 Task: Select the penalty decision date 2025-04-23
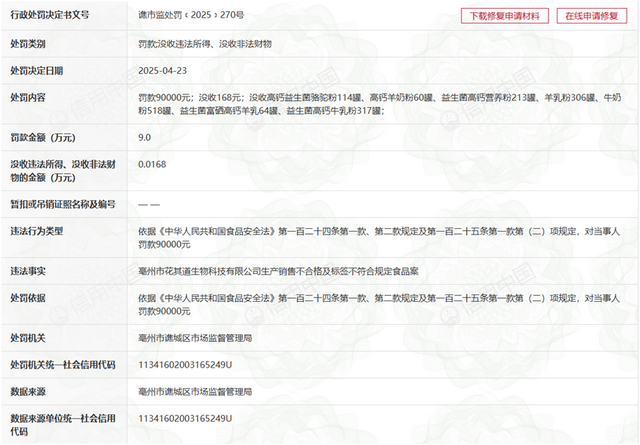[161, 71]
